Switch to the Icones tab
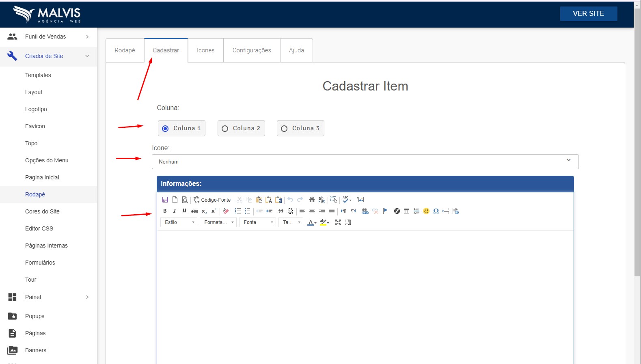The image size is (641, 364). [x=206, y=50]
